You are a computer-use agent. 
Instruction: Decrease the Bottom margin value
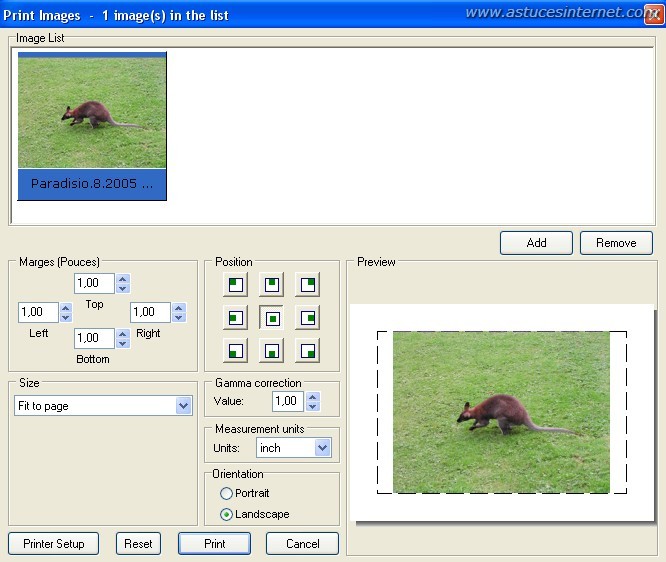click(123, 343)
